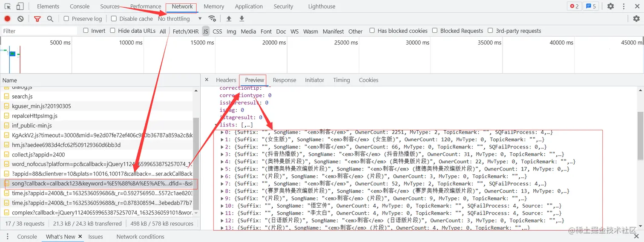This screenshot has width=644, height=242.
Task: Open network conditions wifi icon
Action: tap(212, 19)
